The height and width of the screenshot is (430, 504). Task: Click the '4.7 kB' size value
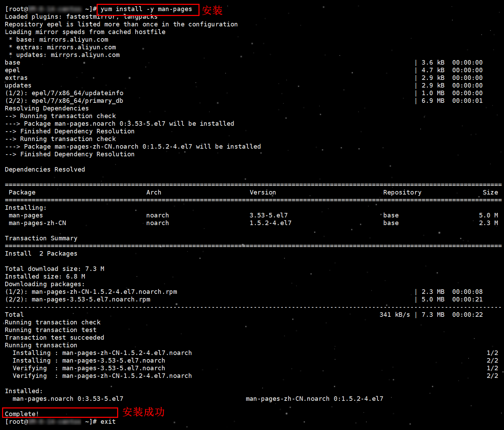point(433,70)
